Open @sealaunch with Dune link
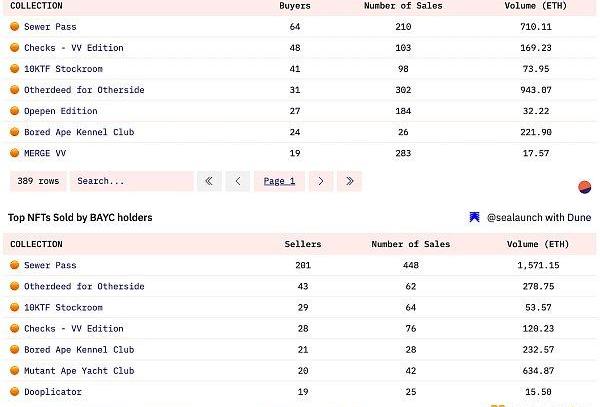Image resolution: width=600 pixels, height=407 pixels. point(538,217)
